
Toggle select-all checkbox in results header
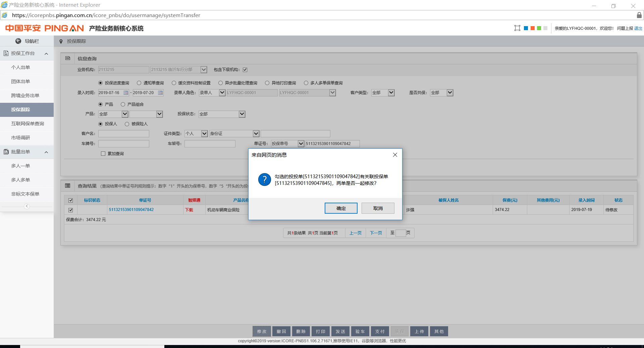point(71,200)
